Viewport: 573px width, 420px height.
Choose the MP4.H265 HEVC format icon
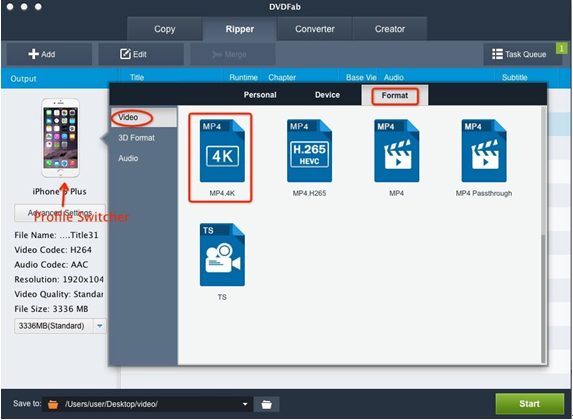[x=309, y=151]
